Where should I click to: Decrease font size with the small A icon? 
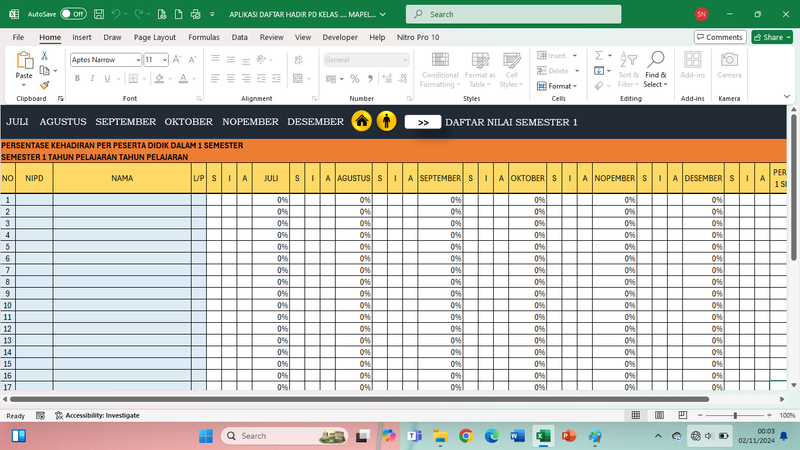(x=192, y=60)
